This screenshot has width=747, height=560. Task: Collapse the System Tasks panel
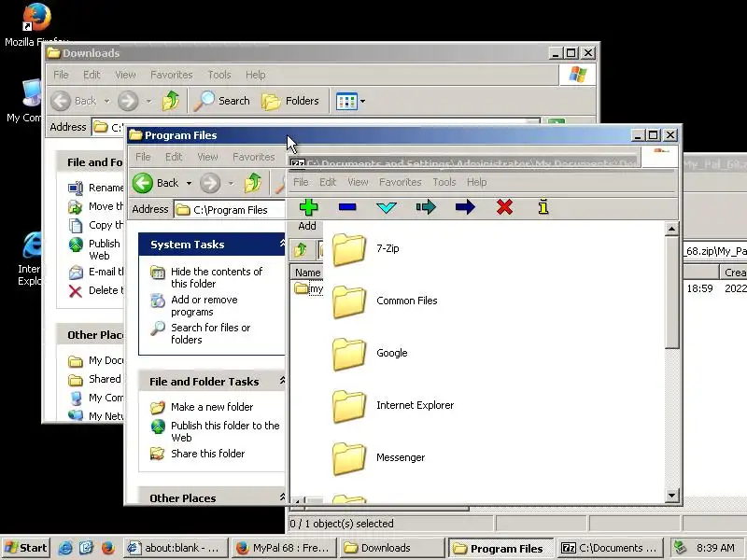pyautogui.click(x=282, y=244)
